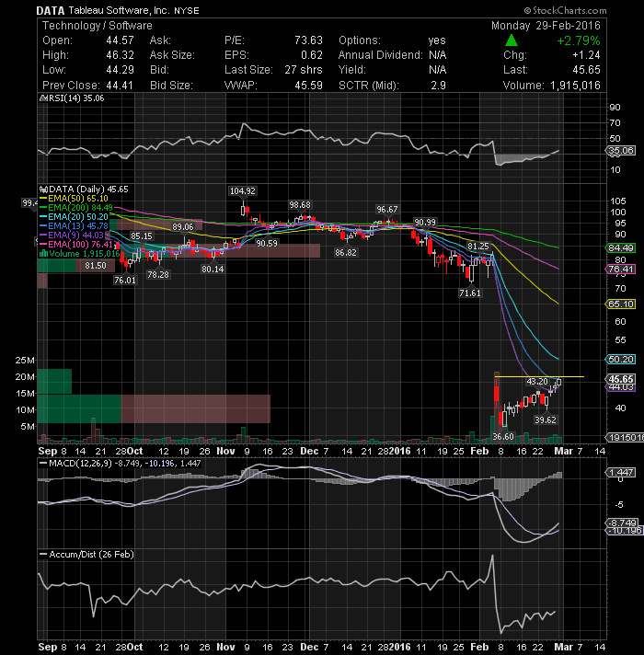
Task: Click the 84.49 EMA tag on right axis
Action: [621, 248]
